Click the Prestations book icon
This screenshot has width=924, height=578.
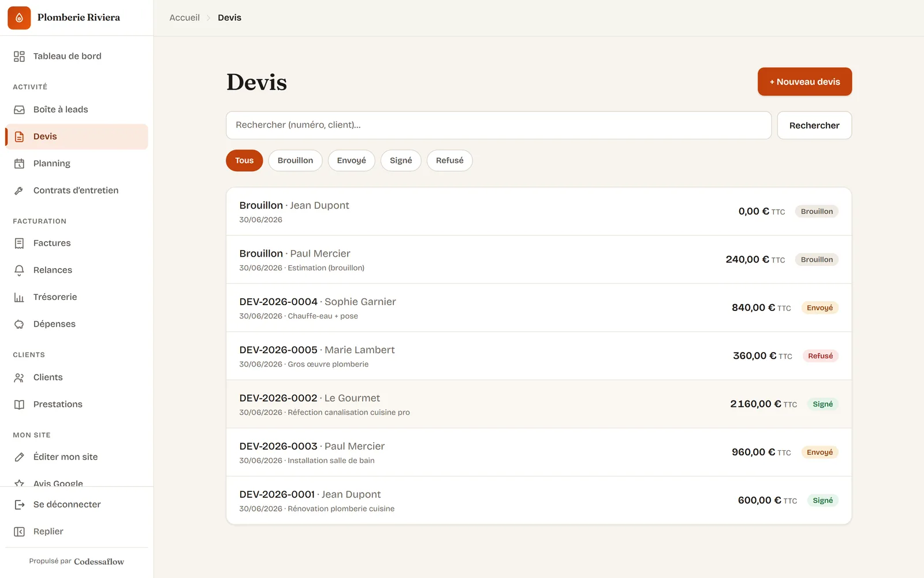point(19,405)
